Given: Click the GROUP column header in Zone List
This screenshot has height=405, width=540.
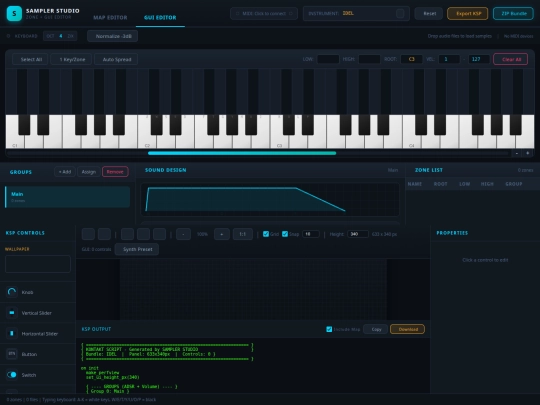Looking at the screenshot, I should click(x=513, y=184).
